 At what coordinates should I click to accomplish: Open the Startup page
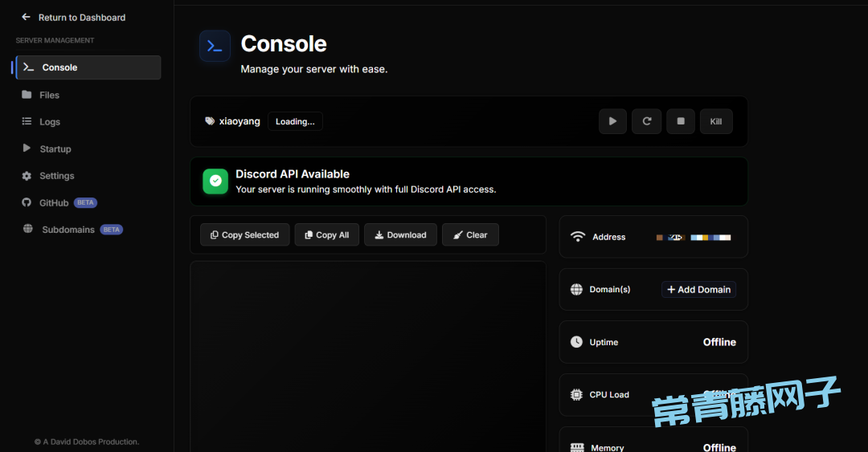(55, 149)
